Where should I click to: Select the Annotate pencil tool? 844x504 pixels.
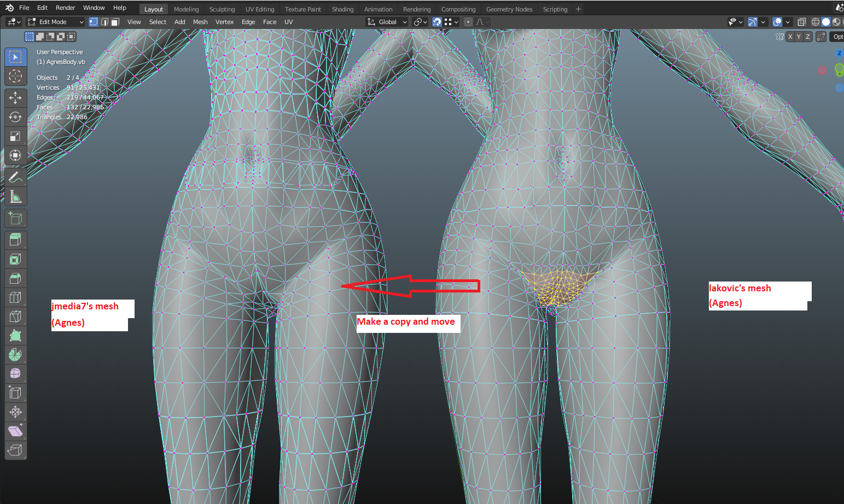[15, 177]
